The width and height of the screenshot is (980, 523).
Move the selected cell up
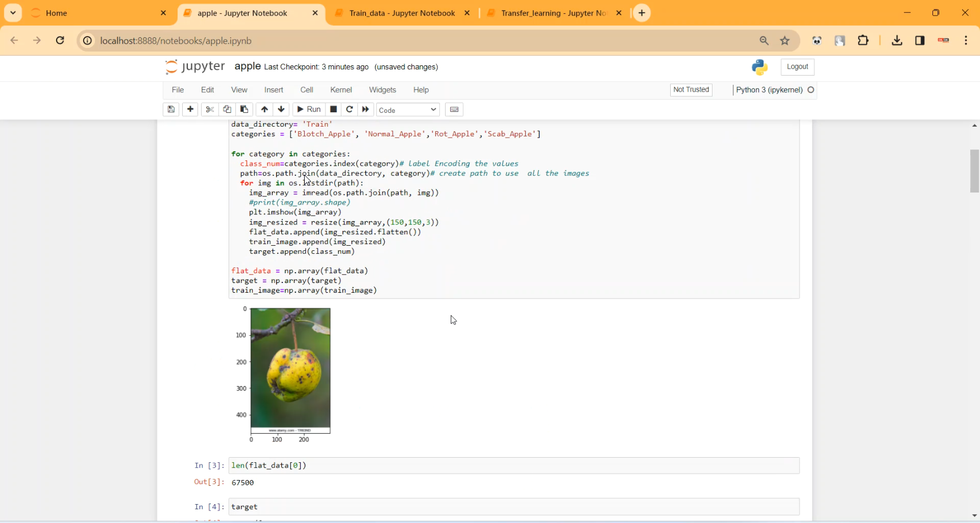coord(265,109)
